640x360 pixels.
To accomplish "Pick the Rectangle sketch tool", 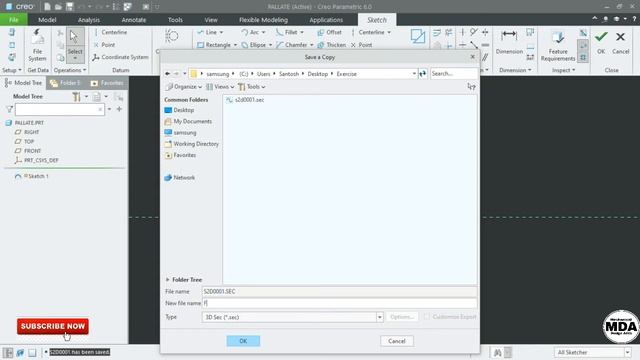I will pos(216,45).
